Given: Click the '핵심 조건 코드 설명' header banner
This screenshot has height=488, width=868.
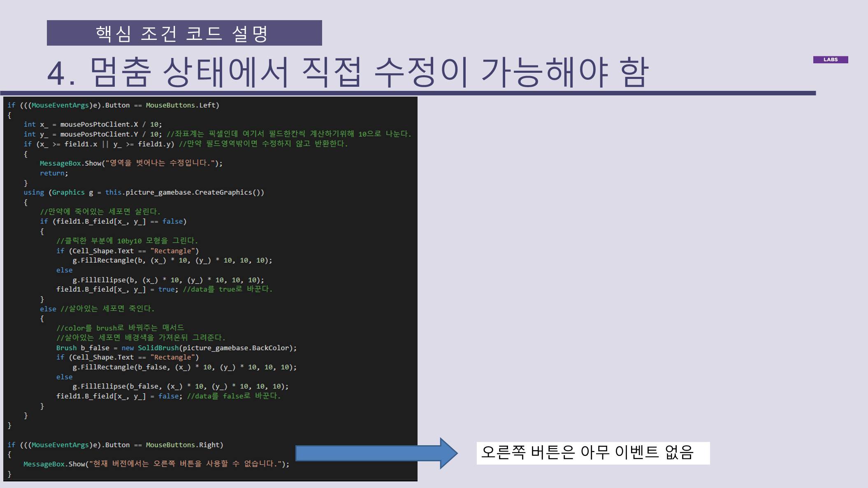Looking at the screenshot, I should [x=184, y=33].
